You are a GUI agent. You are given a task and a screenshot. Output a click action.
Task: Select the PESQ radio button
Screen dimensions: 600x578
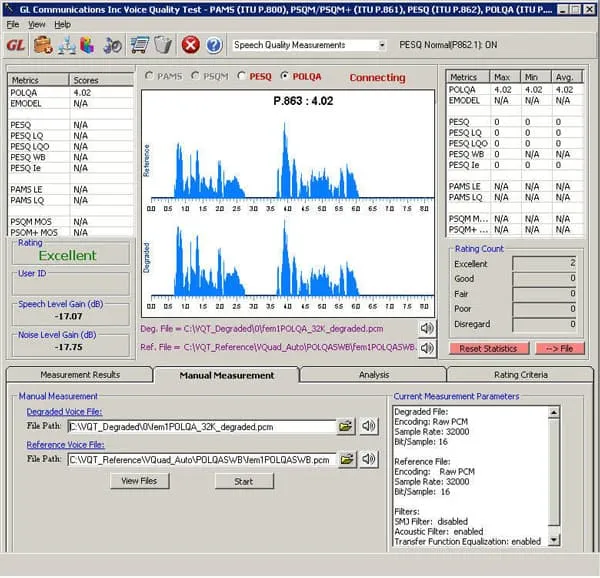[x=241, y=76]
